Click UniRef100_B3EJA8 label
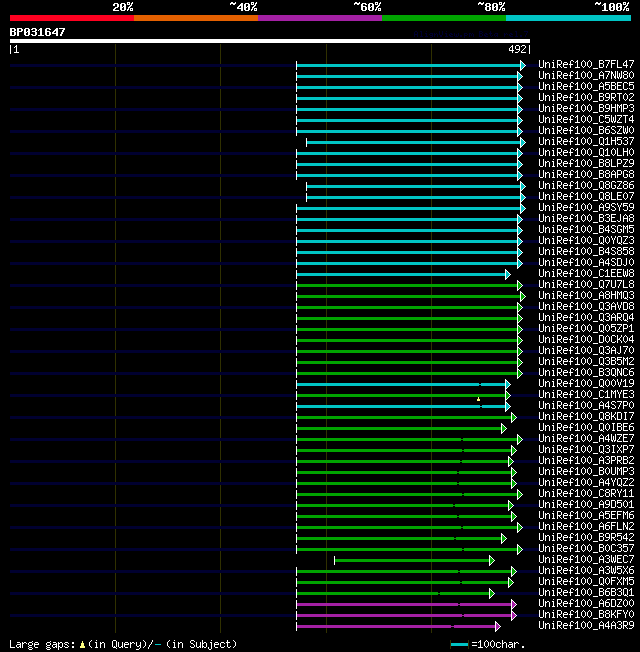Image resolution: width=640 pixels, height=652 pixels. click(x=586, y=219)
